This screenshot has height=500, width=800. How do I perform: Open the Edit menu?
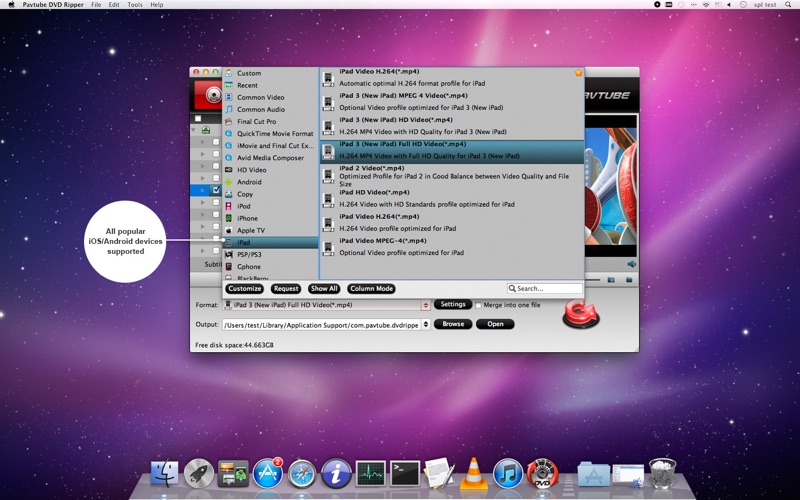114,5
